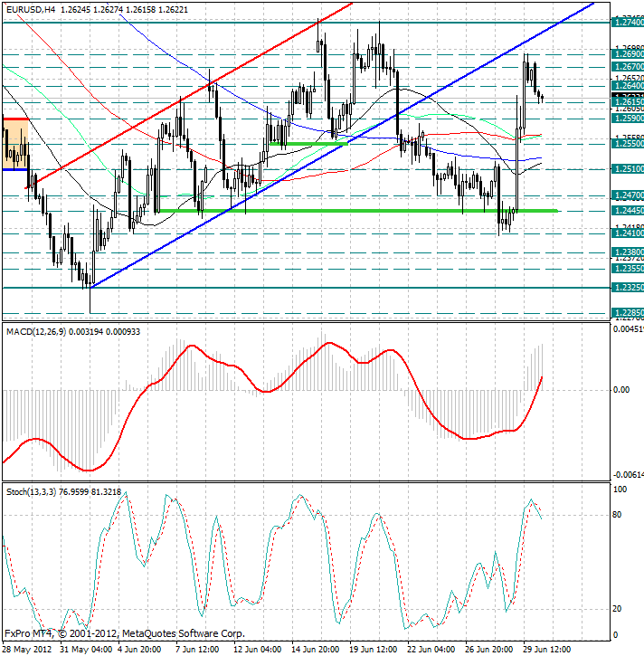Click the long green horizontal support line

(362, 211)
